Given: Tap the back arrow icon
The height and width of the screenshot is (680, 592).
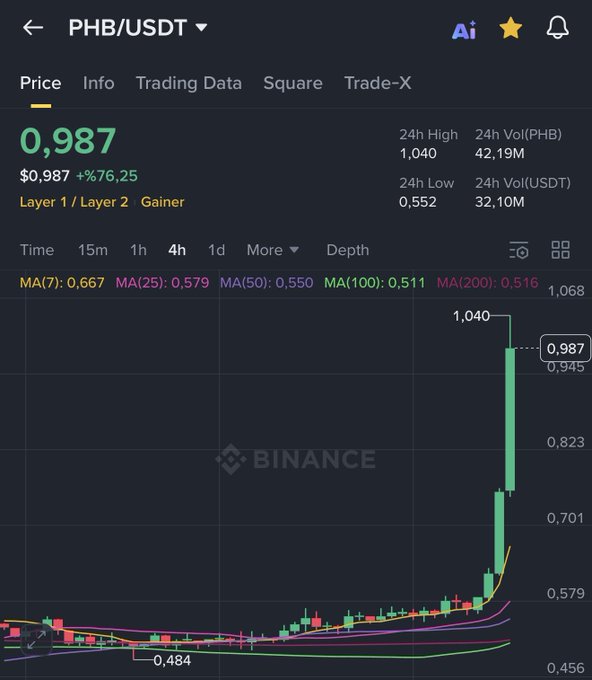Looking at the screenshot, I should pos(33,28).
